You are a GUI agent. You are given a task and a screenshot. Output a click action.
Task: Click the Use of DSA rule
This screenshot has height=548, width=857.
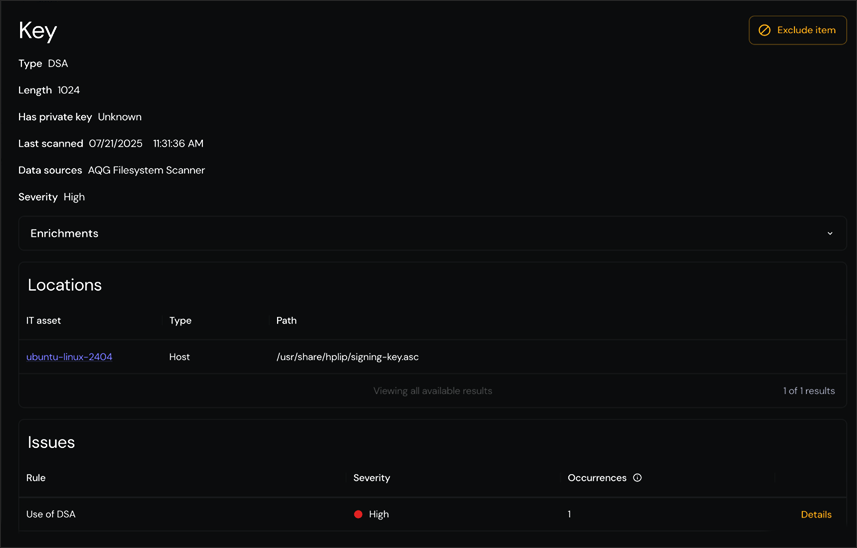pos(51,514)
